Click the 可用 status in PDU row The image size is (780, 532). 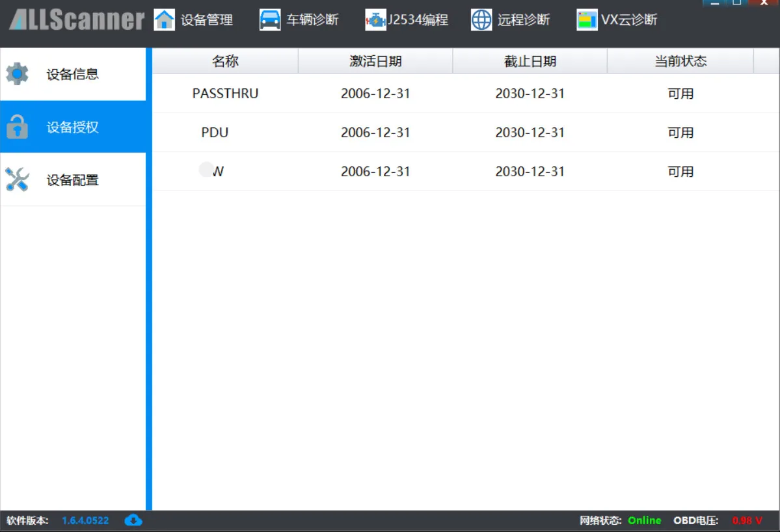(680, 132)
